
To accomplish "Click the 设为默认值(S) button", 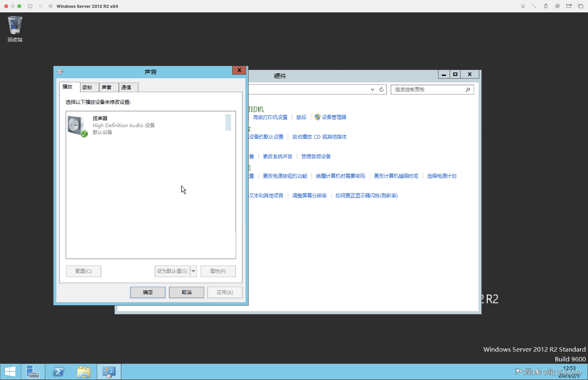I will (x=172, y=271).
